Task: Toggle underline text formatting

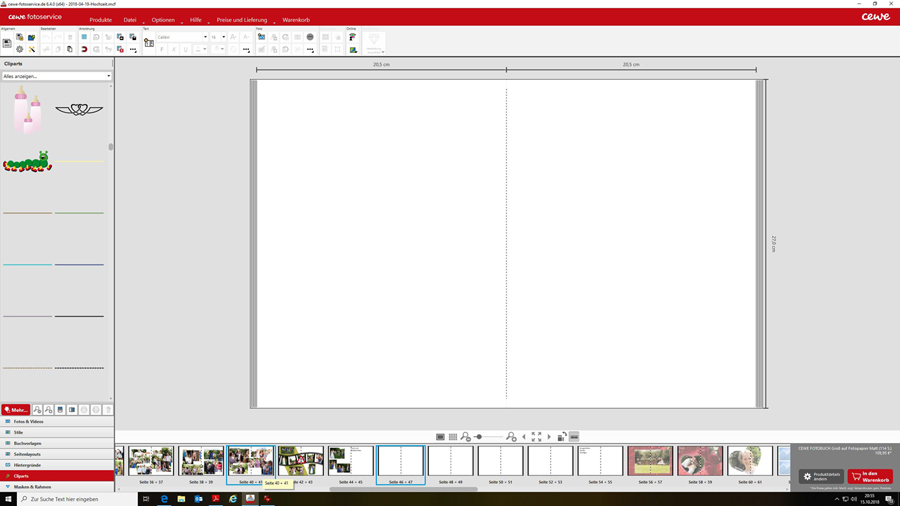Action: 185,49
